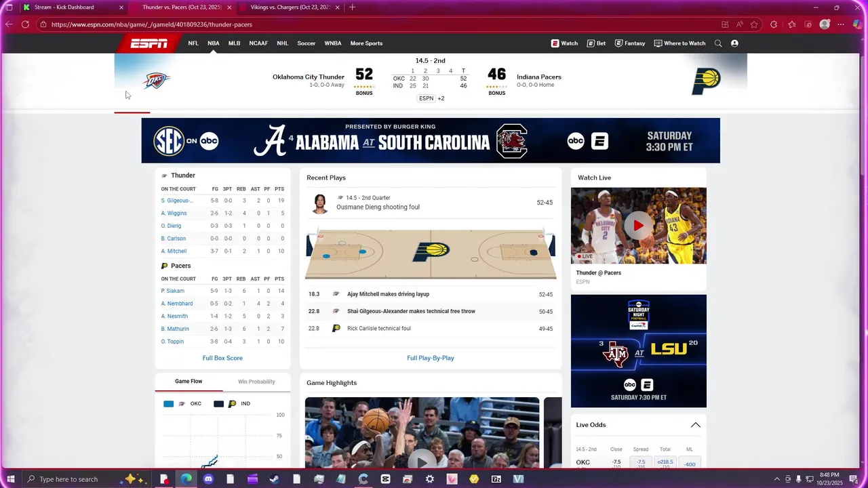This screenshot has width=868, height=488.
Task: Click the Thunder logo in Thunder box score header
Action: (164, 176)
